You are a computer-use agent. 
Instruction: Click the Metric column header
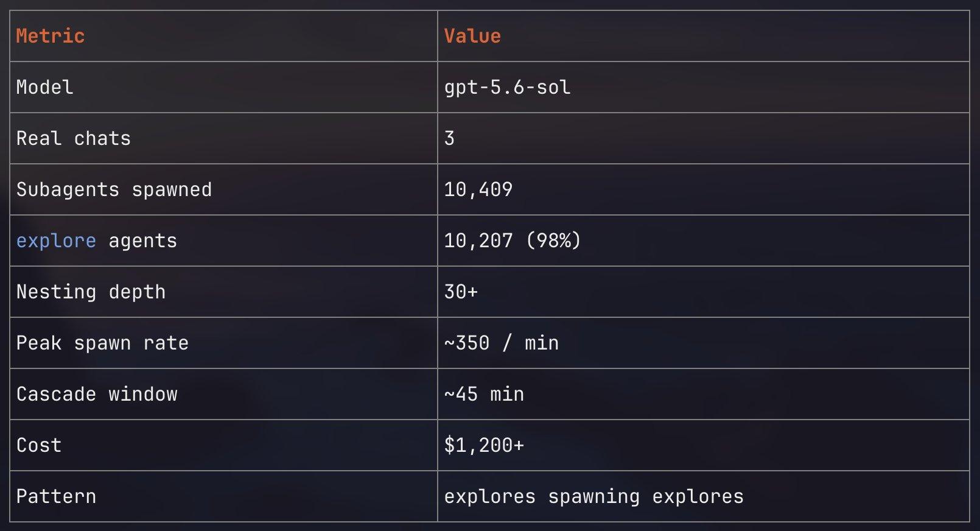(51, 36)
